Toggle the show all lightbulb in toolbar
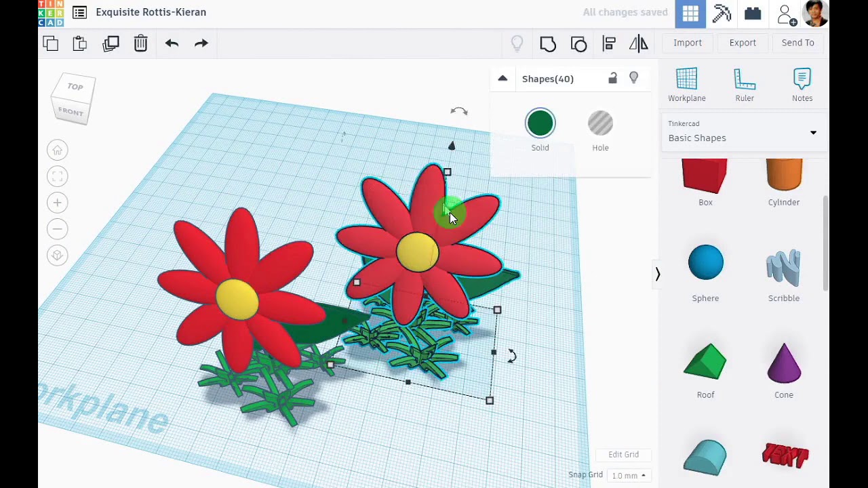Viewport: 868px width, 488px height. click(517, 44)
